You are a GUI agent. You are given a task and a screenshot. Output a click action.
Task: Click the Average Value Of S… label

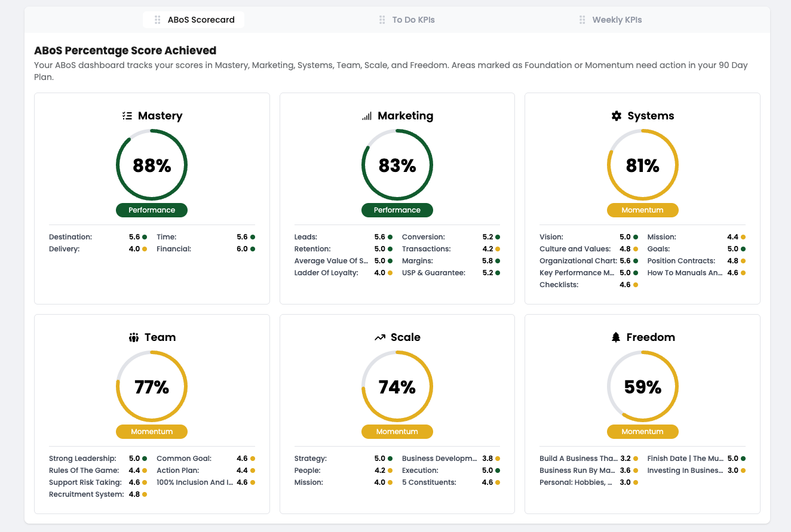coord(330,261)
